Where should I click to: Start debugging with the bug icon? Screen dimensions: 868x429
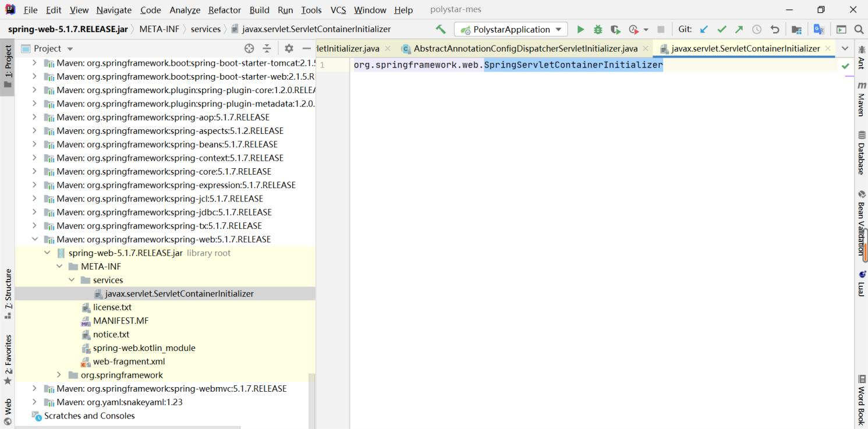598,29
